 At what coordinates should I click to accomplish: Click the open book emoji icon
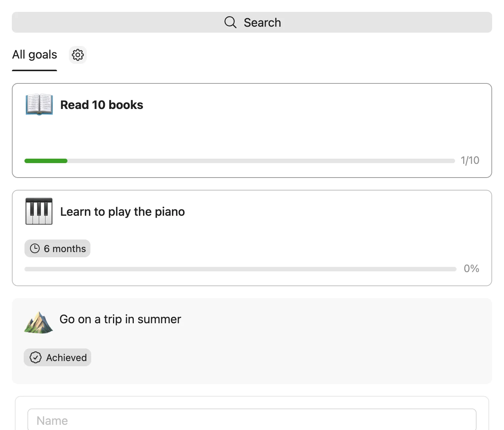(39, 105)
